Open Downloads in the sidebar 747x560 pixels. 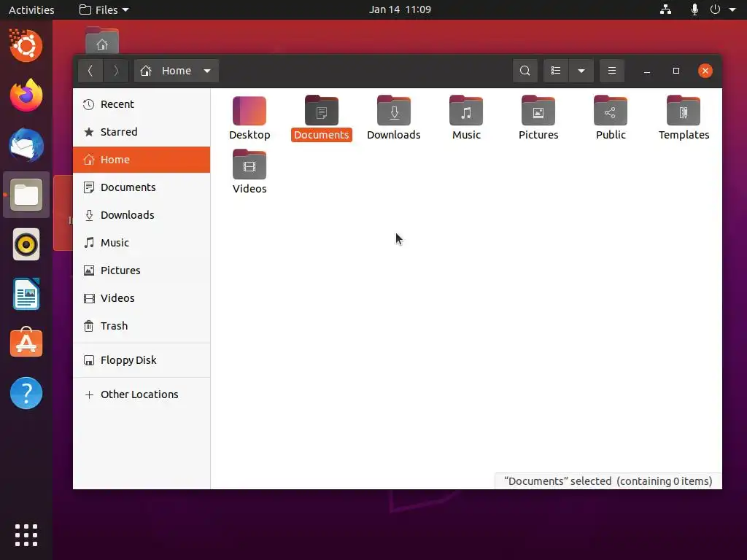click(142, 215)
